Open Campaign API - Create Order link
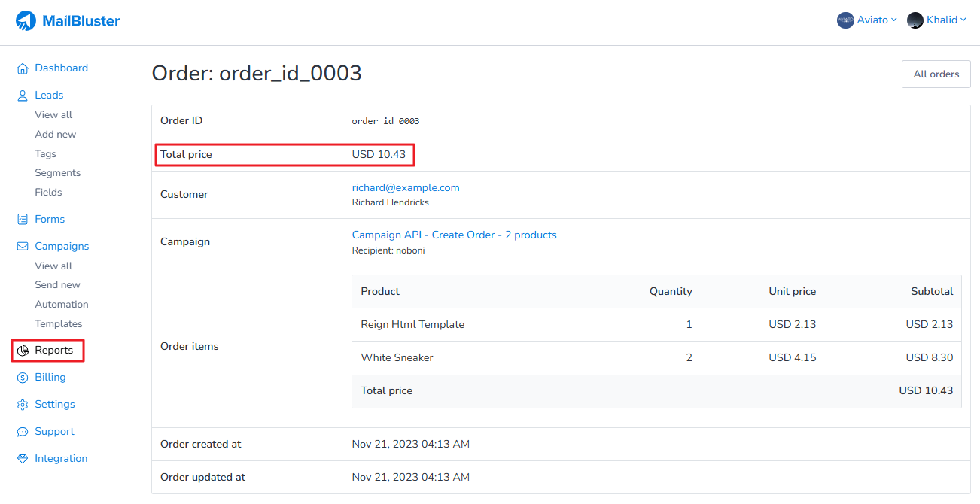This screenshot has height=504, width=980. (x=454, y=235)
